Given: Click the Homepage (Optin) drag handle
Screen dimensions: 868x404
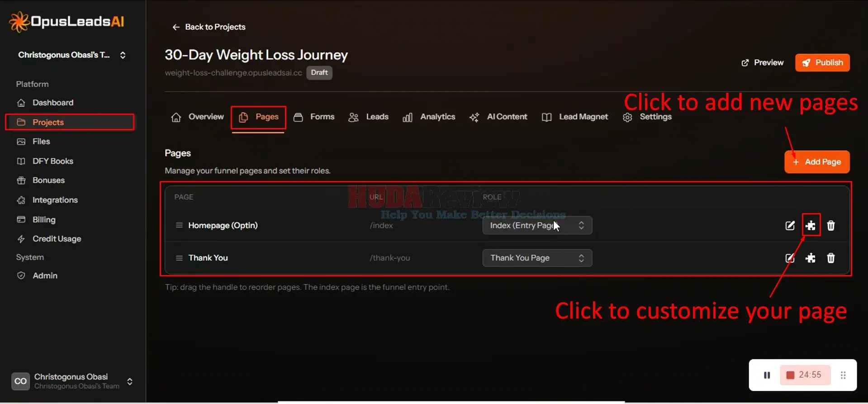Looking at the screenshot, I should tap(179, 225).
